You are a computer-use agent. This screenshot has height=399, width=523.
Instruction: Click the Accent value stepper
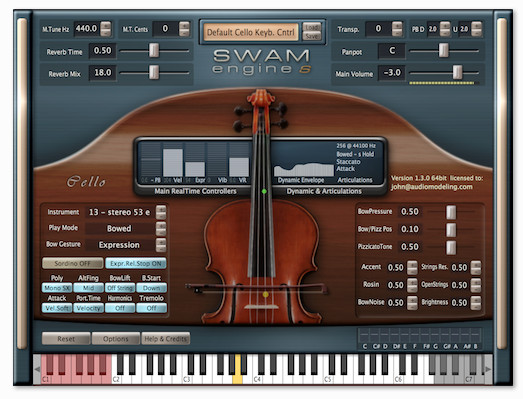point(412,268)
